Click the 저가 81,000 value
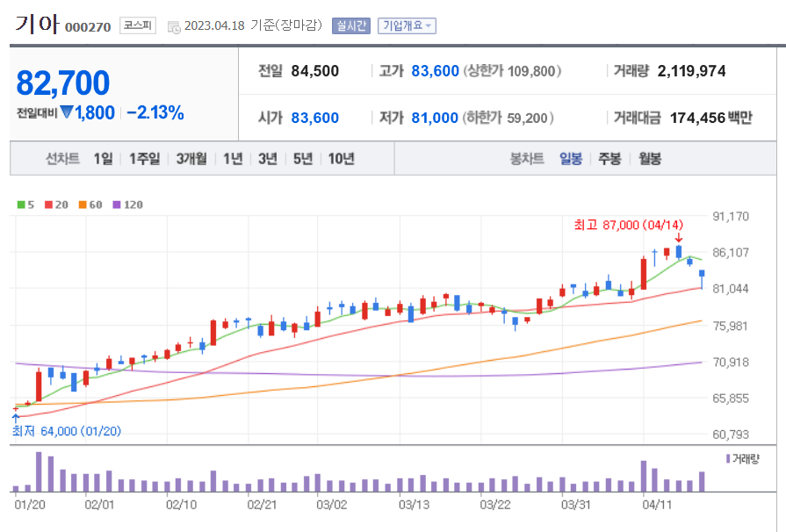 435,118
